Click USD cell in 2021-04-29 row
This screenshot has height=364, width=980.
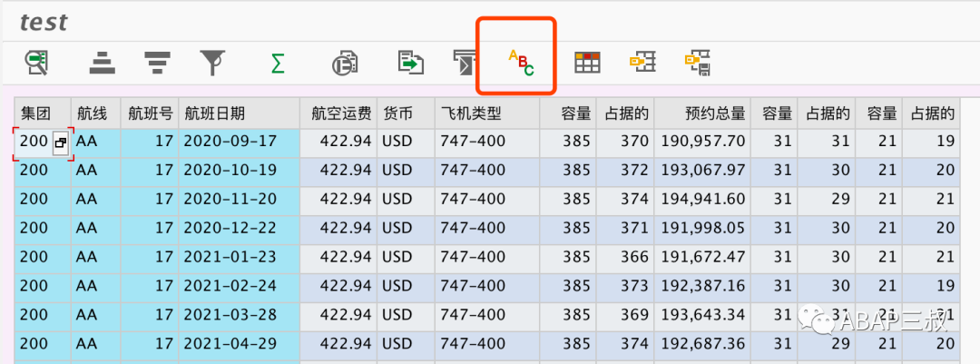406,344
